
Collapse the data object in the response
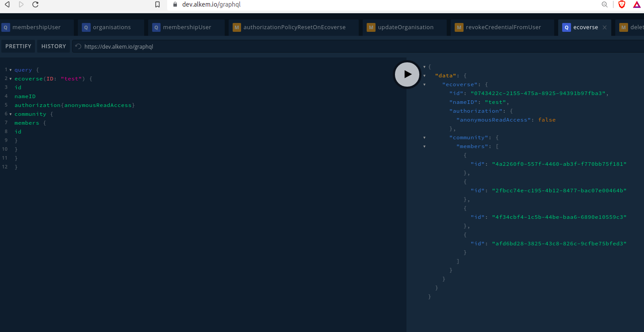click(425, 76)
